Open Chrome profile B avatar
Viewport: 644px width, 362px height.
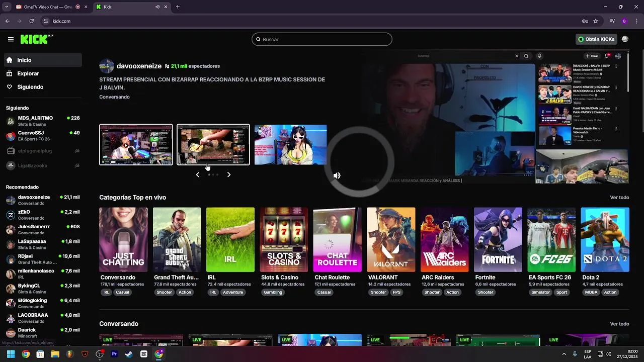pyautogui.click(x=624, y=21)
